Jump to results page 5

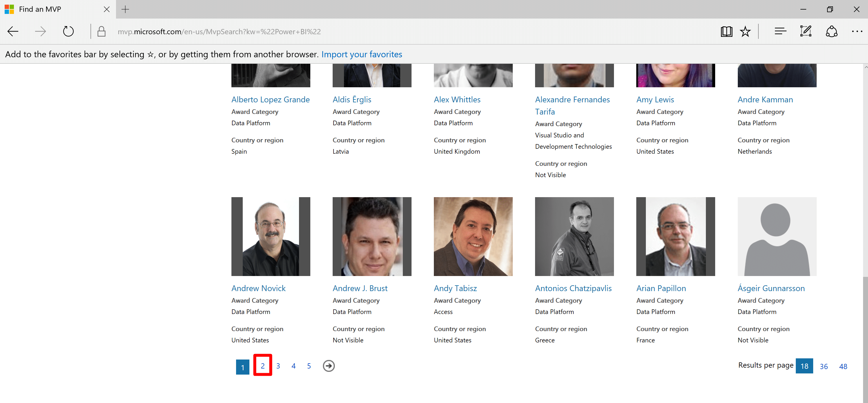[x=309, y=366]
